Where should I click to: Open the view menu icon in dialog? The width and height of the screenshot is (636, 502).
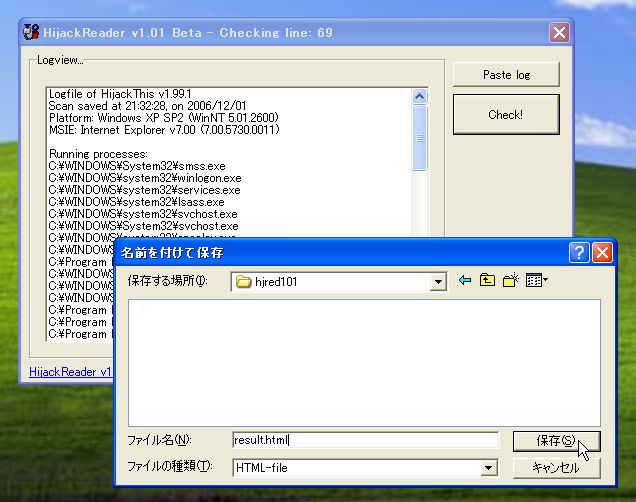[537, 280]
